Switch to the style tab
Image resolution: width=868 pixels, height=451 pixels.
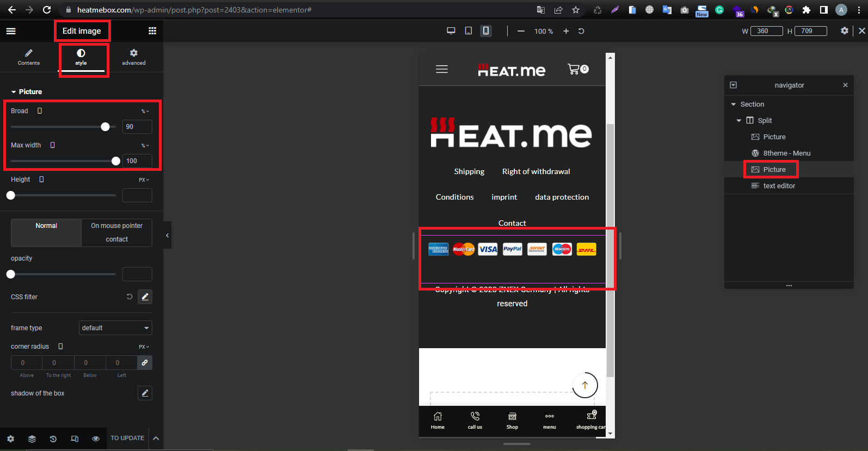(x=81, y=57)
